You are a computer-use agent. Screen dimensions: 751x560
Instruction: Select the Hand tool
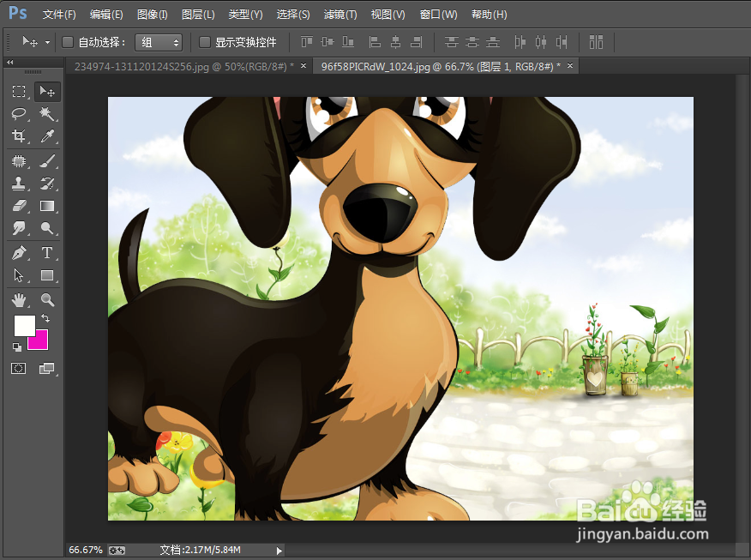19,300
